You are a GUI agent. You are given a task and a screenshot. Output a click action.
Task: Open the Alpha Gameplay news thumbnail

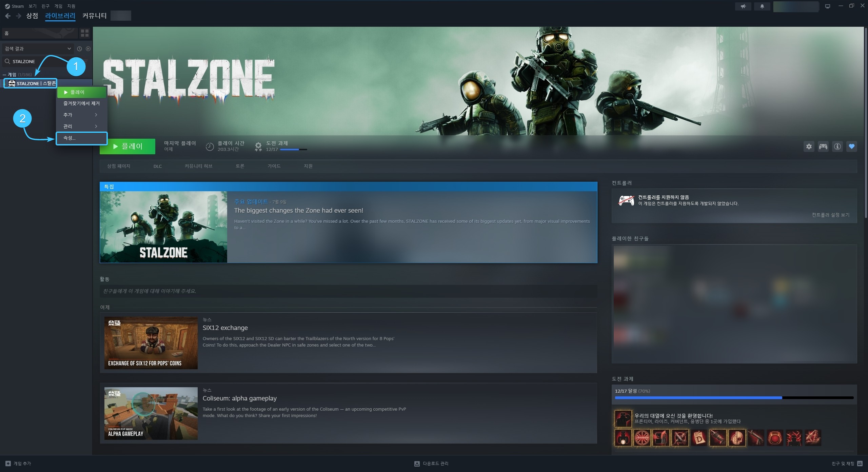pos(151,414)
